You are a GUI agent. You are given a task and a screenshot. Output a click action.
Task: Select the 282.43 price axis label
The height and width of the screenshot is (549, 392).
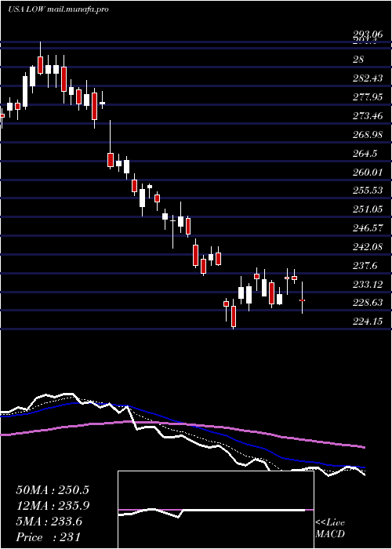tap(367, 78)
